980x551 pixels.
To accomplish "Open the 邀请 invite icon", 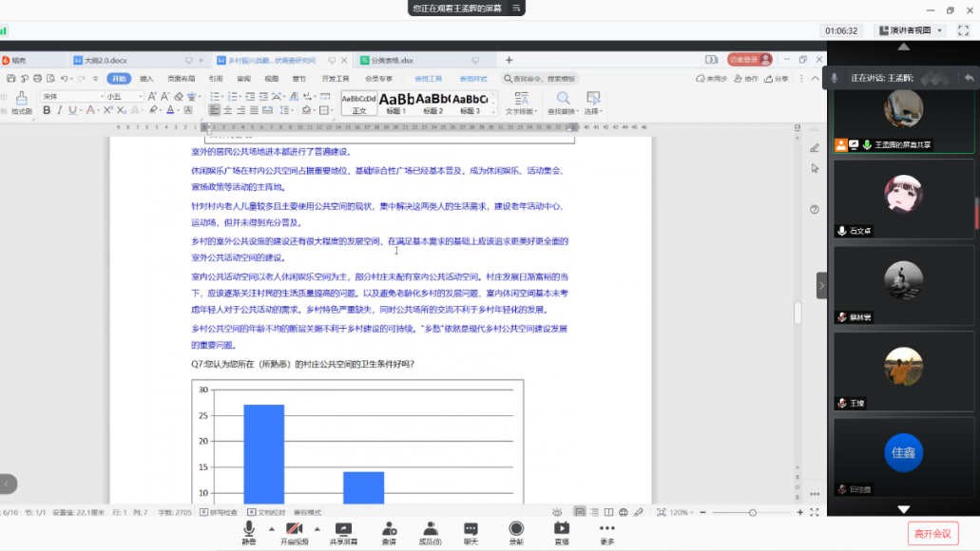I will point(389,530).
